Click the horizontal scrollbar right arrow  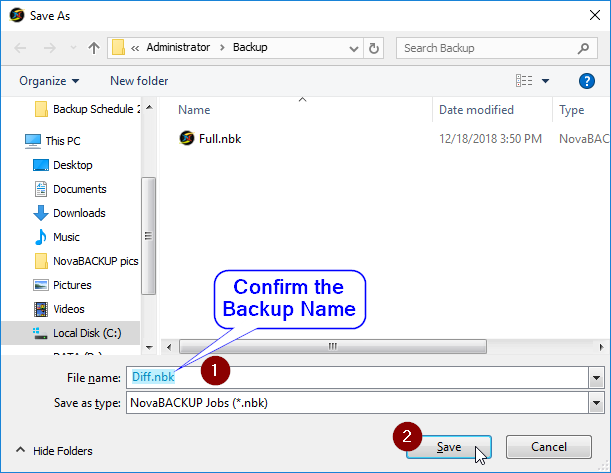point(601,347)
